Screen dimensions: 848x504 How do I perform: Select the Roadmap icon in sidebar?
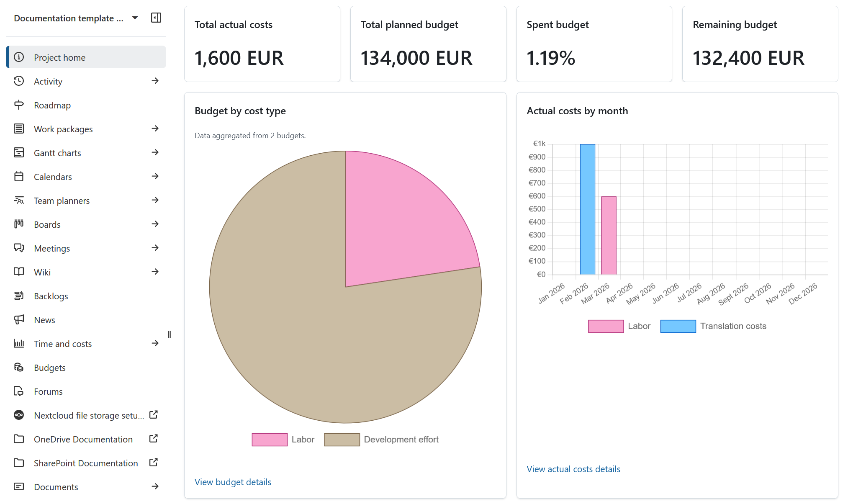19,105
